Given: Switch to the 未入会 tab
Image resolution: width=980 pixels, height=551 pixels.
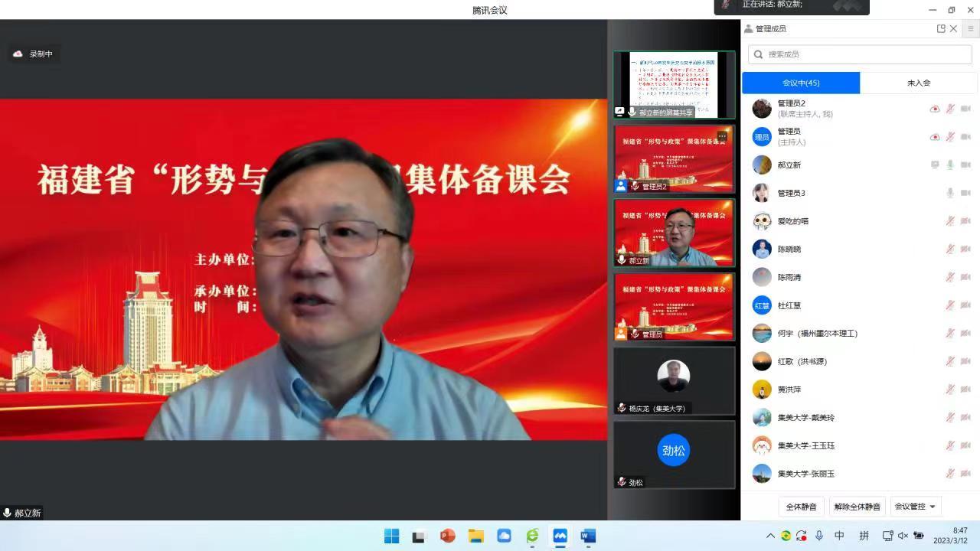Looking at the screenshot, I should 919,83.
